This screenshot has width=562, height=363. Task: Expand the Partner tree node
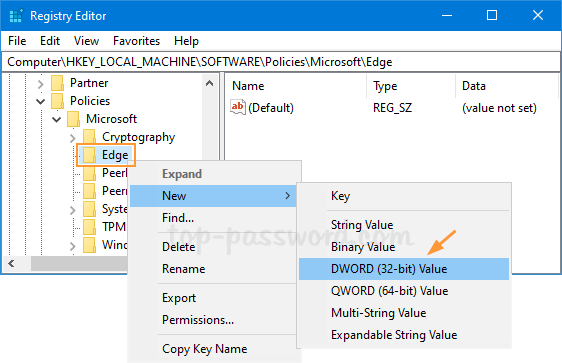(x=41, y=84)
